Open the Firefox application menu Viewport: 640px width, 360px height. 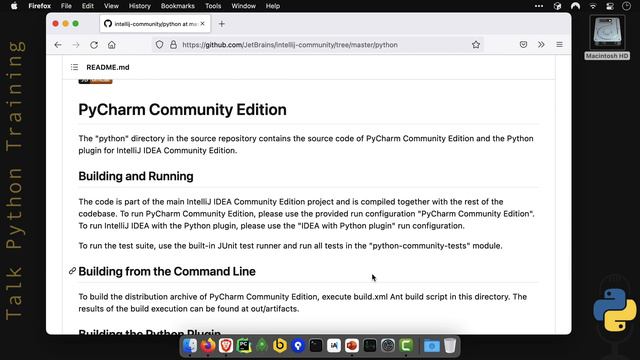coord(40,6)
